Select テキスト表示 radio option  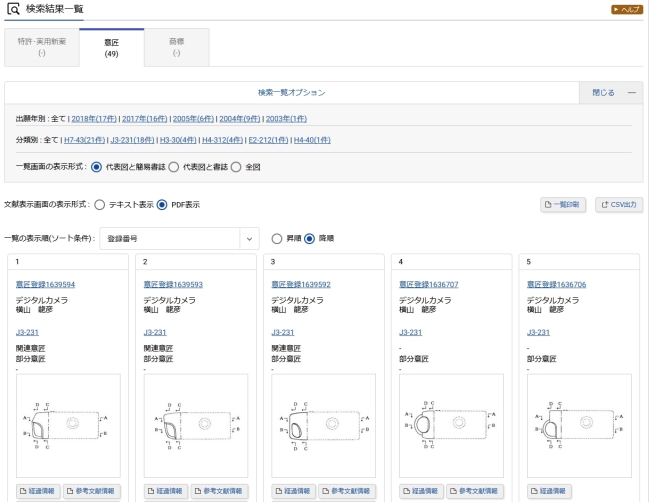[x=100, y=205]
